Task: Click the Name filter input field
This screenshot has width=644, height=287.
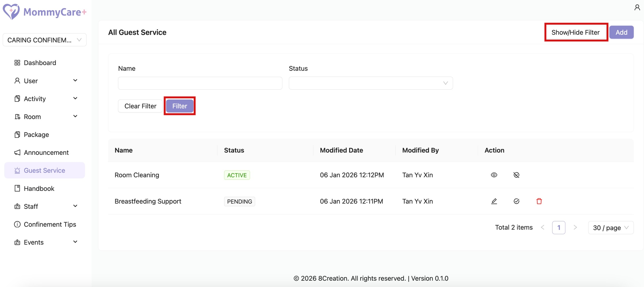Action: (x=200, y=83)
